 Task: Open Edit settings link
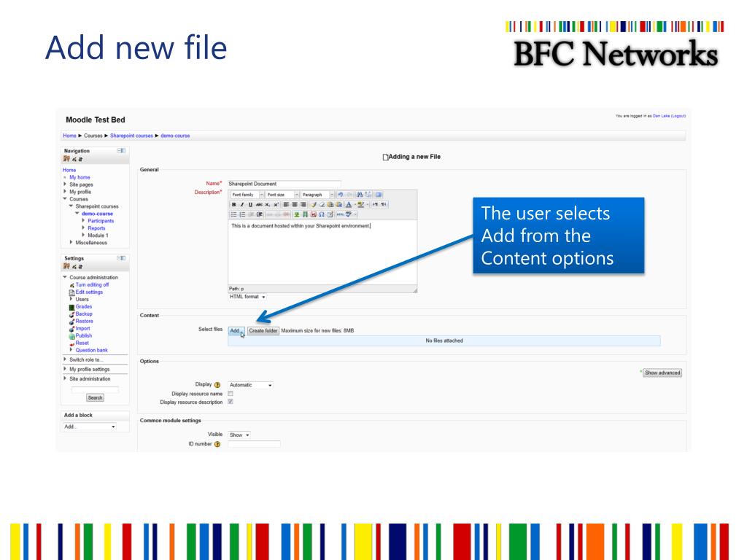point(89,292)
